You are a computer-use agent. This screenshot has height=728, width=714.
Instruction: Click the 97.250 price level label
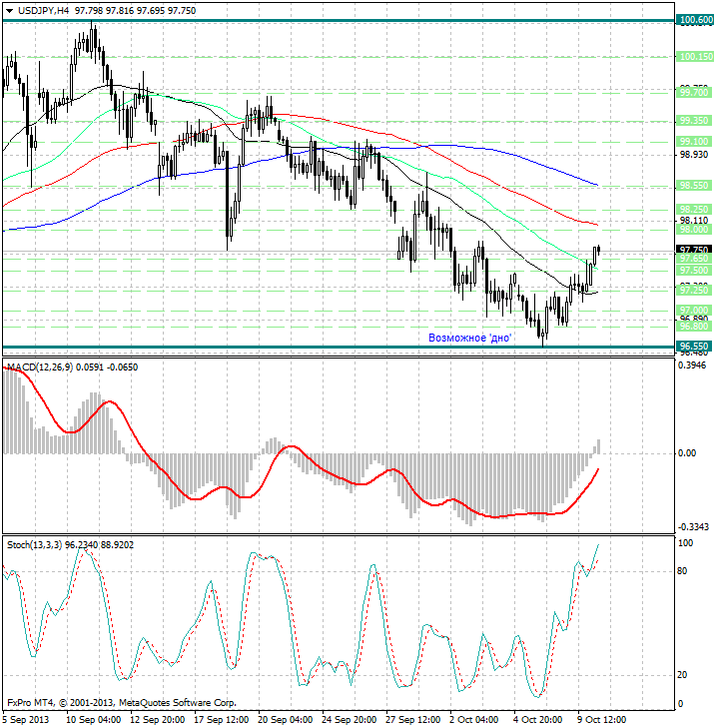point(694,291)
